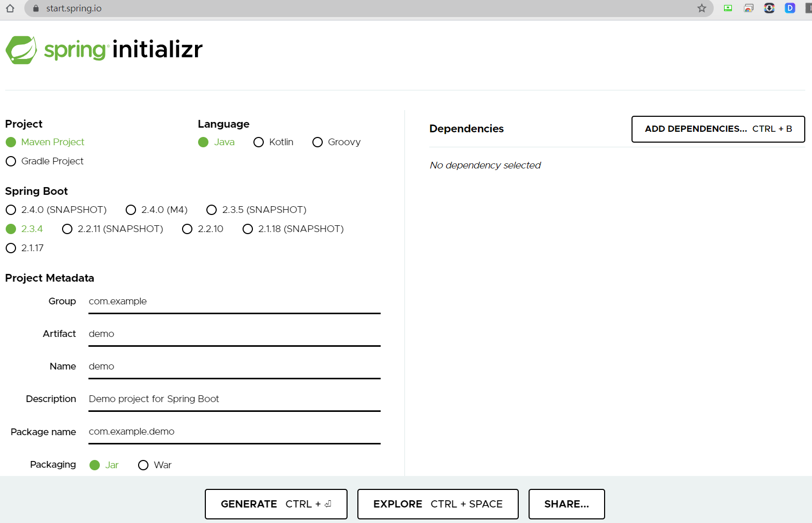Choose Kotlin as the language
This screenshot has height=523, width=812.
(x=273, y=142)
